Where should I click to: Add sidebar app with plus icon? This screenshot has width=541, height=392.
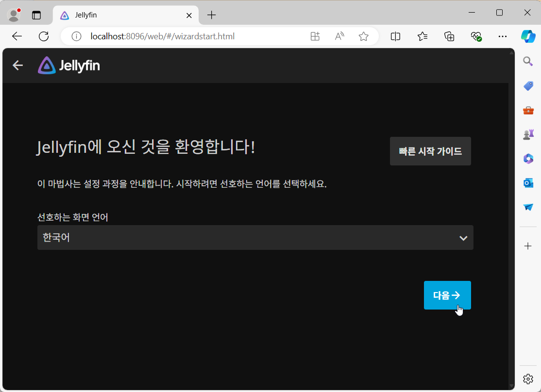[x=528, y=246]
